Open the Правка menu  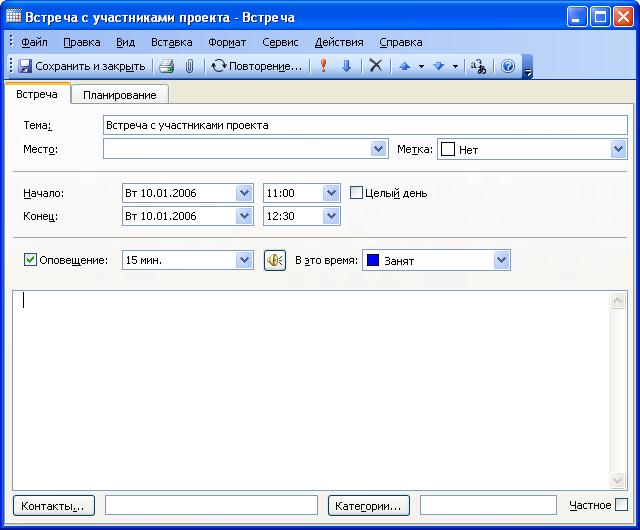pos(82,42)
